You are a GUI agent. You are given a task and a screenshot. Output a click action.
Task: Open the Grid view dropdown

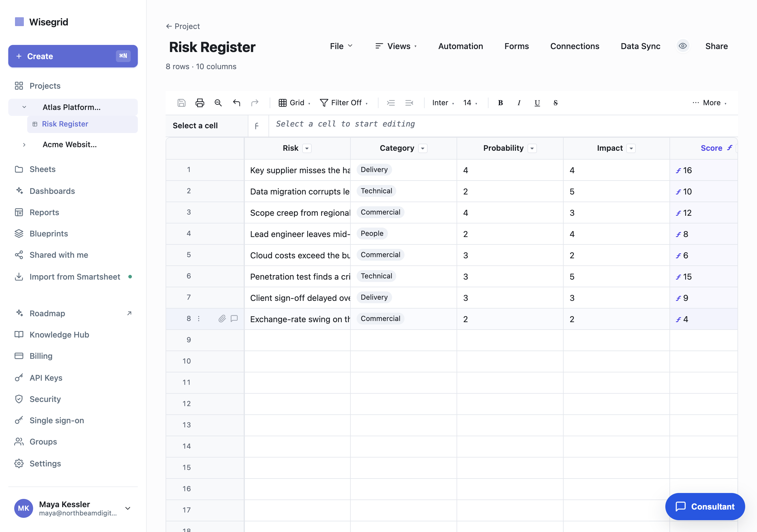click(x=295, y=103)
